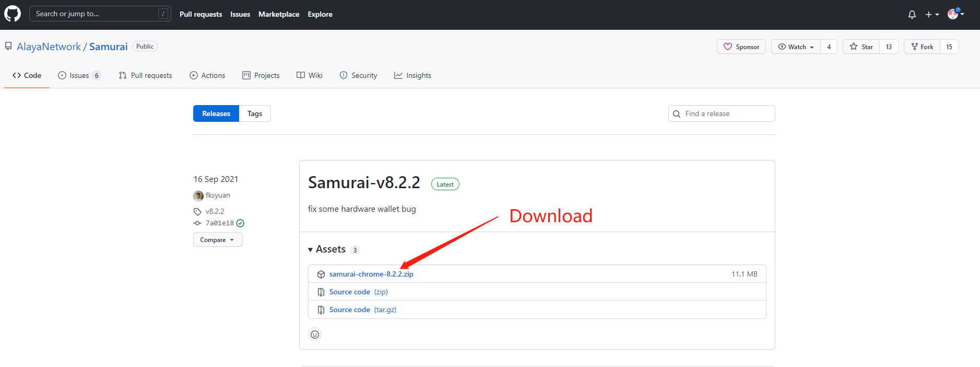Click the v8.2.2 tag icon
This screenshot has width=980, height=367.
coord(197,212)
